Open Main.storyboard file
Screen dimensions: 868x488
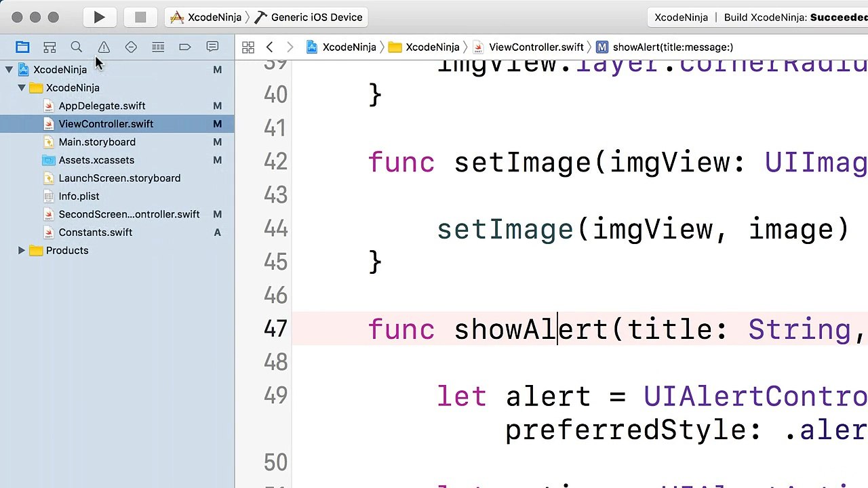click(117, 142)
